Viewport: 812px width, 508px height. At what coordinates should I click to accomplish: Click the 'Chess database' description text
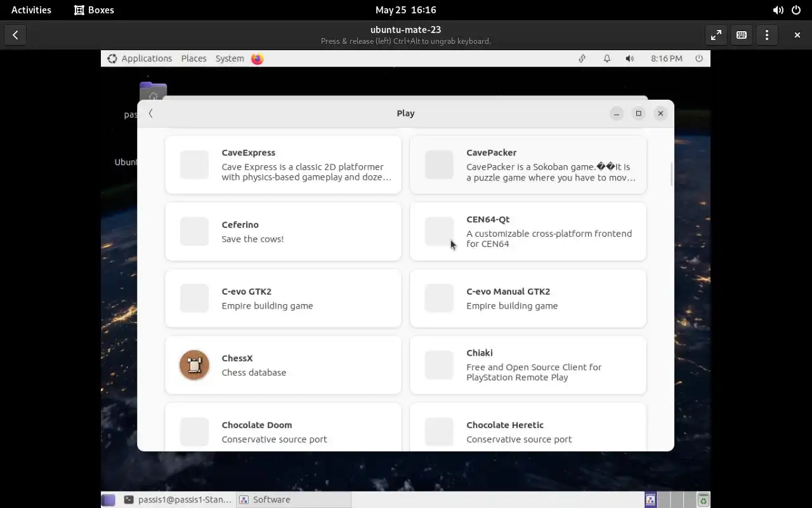254,372
